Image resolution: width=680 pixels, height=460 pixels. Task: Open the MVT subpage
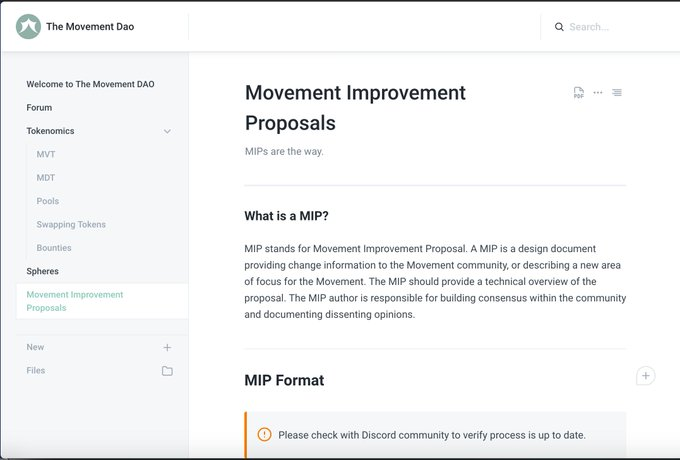pyautogui.click(x=46, y=154)
